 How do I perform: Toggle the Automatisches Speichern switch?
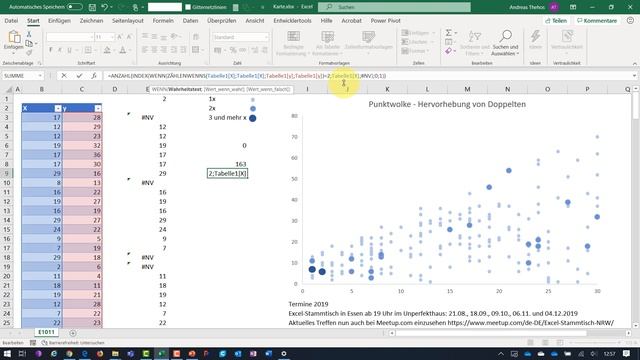coord(75,7)
